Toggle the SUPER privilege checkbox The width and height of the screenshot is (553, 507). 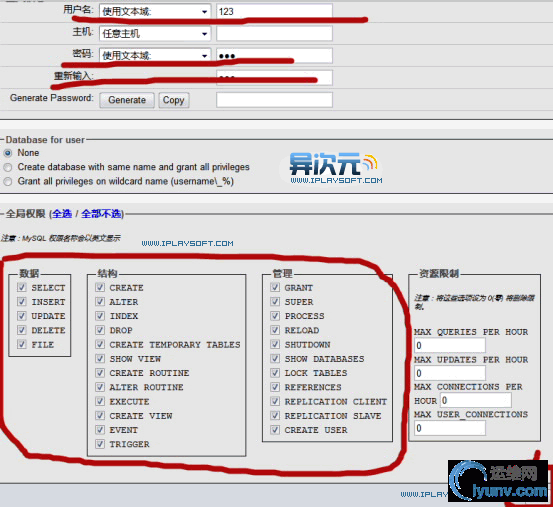pyautogui.click(x=275, y=301)
